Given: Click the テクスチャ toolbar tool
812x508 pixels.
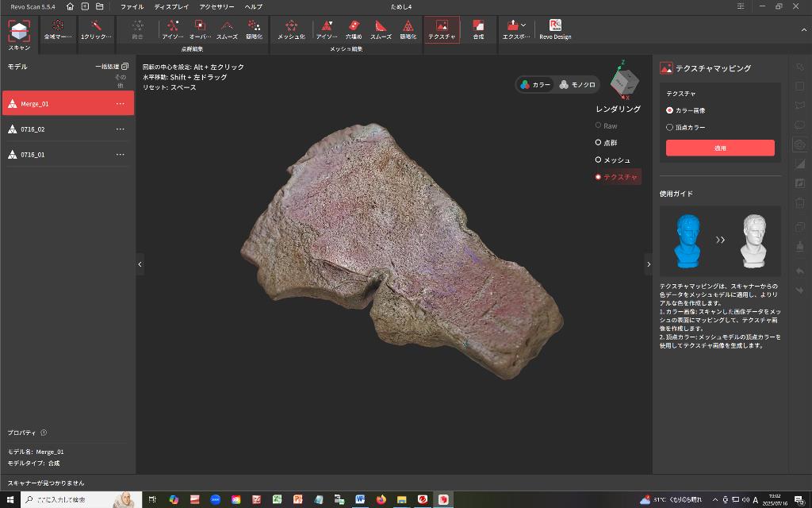Looking at the screenshot, I should tap(442, 30).
